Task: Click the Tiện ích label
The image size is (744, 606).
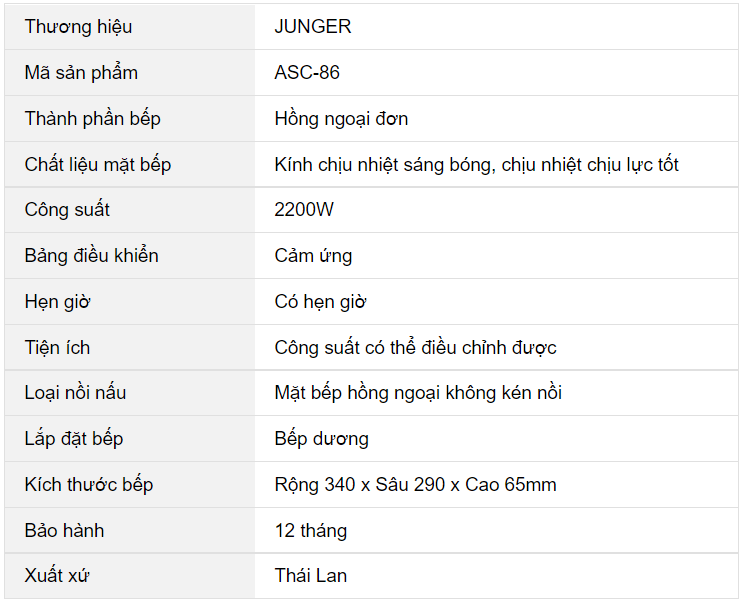Action: point(57,348)
